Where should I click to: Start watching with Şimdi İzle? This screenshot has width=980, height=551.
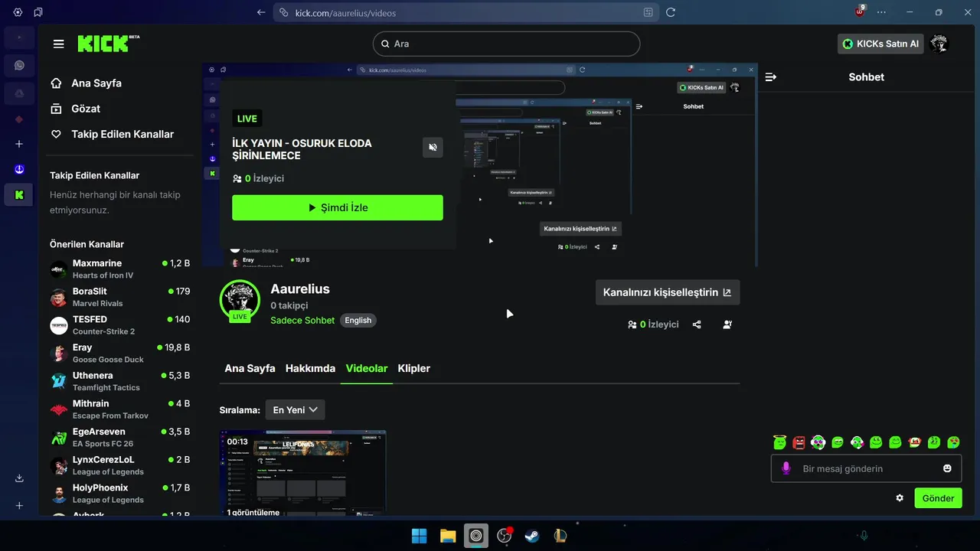pyautogui.click(x=338, y=207)
